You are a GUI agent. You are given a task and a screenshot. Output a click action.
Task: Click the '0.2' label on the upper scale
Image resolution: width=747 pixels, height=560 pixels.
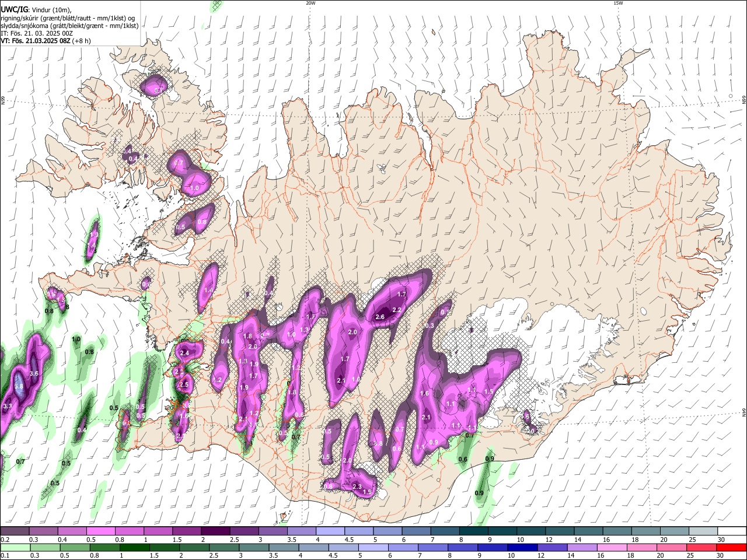tap(5, 540)
